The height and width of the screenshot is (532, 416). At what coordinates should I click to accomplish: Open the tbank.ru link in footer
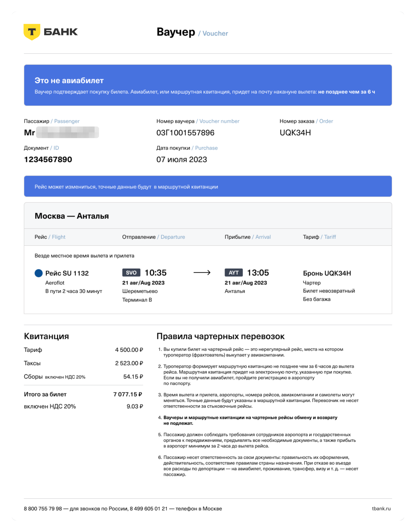[x=381, y=509]
